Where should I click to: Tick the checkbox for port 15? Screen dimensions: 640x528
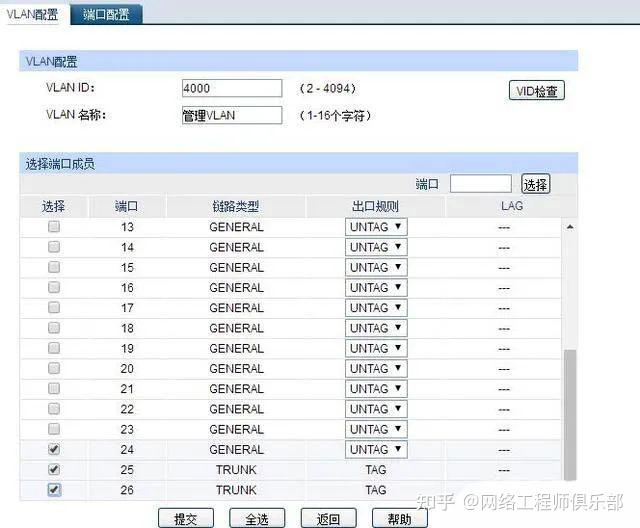point(54,267)
